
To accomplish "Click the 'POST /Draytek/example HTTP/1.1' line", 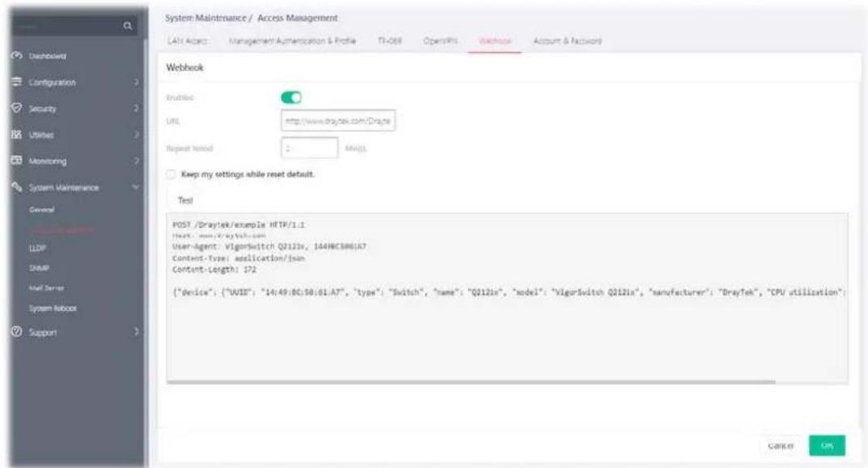I will point(239,225).
